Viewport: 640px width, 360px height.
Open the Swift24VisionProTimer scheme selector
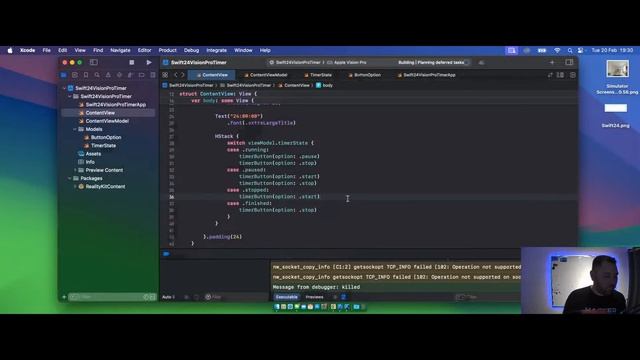coord(295,62)
